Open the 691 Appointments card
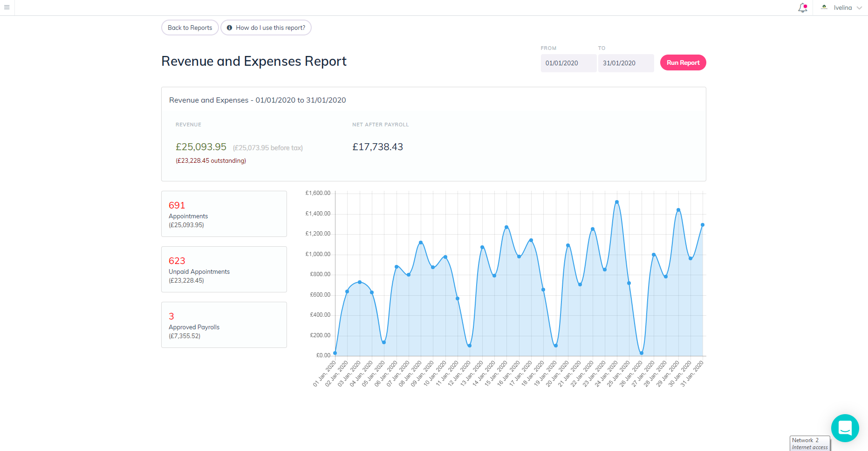Image resolution: width=868 pixels, height=451 pixels. [224, 214]
